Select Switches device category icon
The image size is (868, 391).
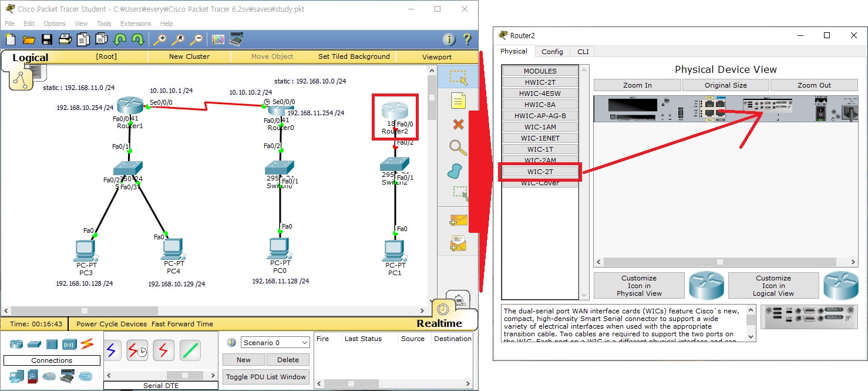tap(34, 344)
